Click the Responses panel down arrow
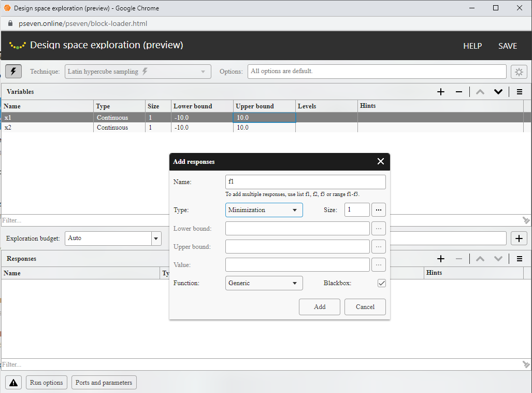This screenshot has height=393, width=532. [x=498, y=259]
